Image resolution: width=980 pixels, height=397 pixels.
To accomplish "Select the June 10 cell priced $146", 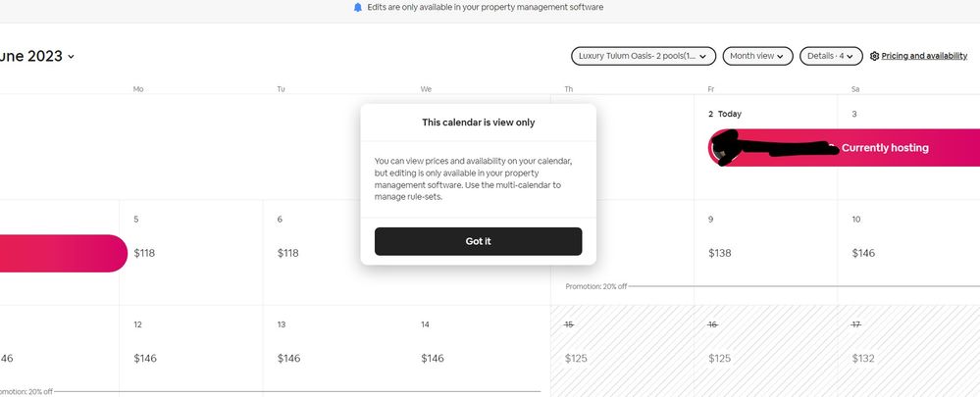I will point(908,253).
